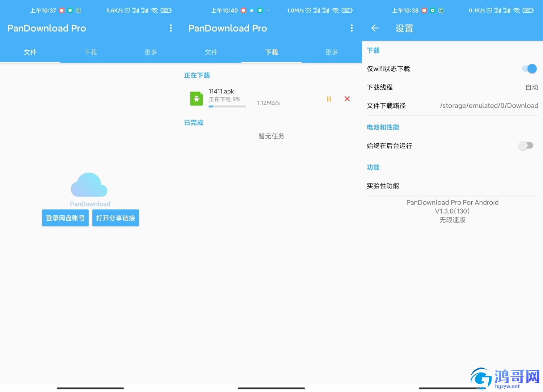Change 文件下载路径 storage location

coord(452,106)
